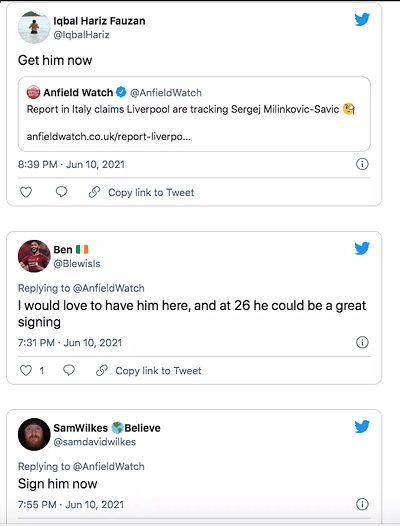This screenshot has width=400, height=526.
Task: Click the Twitter bird icon on SamWilkes tweet
Action: tap(362, 427)
